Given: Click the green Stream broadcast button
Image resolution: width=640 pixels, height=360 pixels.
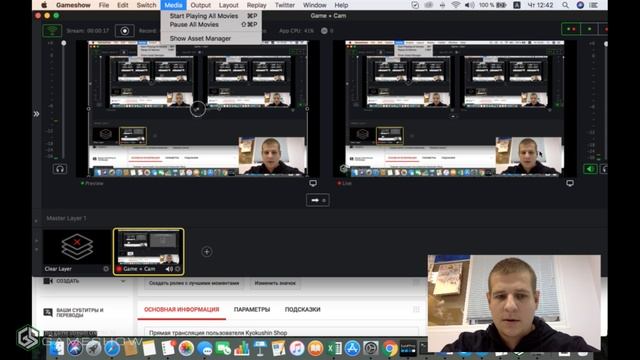Looking at the screenshot, I should (52, 31).
